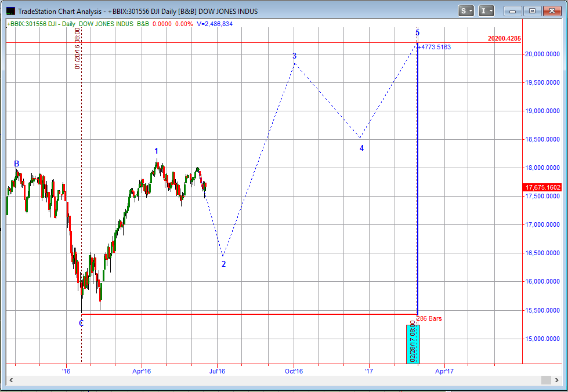Screen dimensions: 568x392
Task: Click the horizontal scrollbar right arrow
Action: point(556,380)
